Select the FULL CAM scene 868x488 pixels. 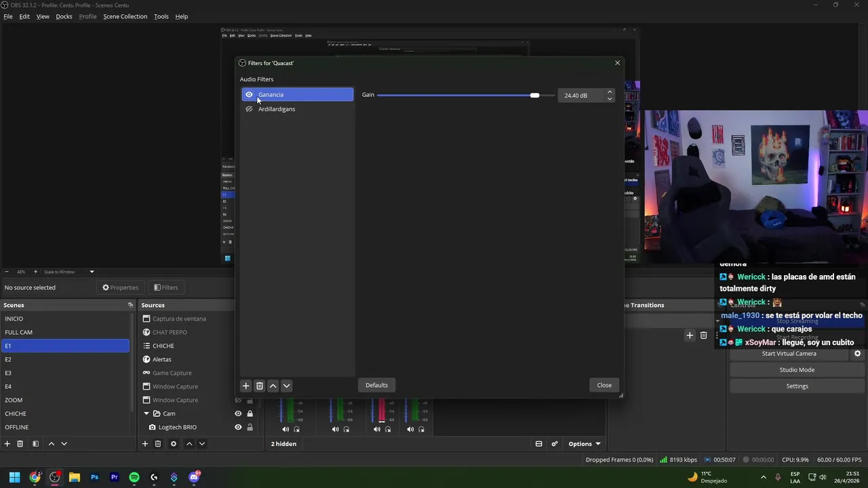coord(65,332)
